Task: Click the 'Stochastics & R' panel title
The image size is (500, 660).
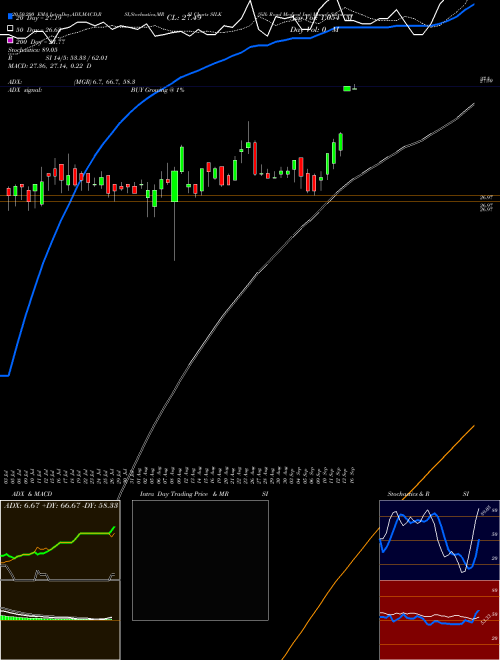Action: 408,494
